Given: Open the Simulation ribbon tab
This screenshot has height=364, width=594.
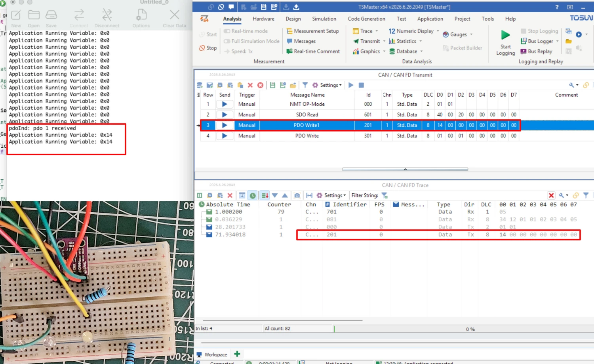Looking at the screenshot, I should coord(324,19).
